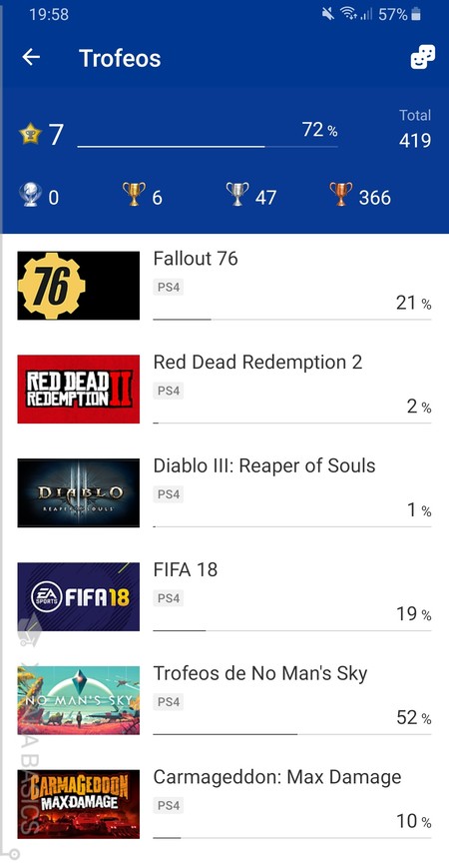The height and width of the screenshot is (868, 449).
Task: Open the PlayStation controller icon in header
Action: (422, 58)
